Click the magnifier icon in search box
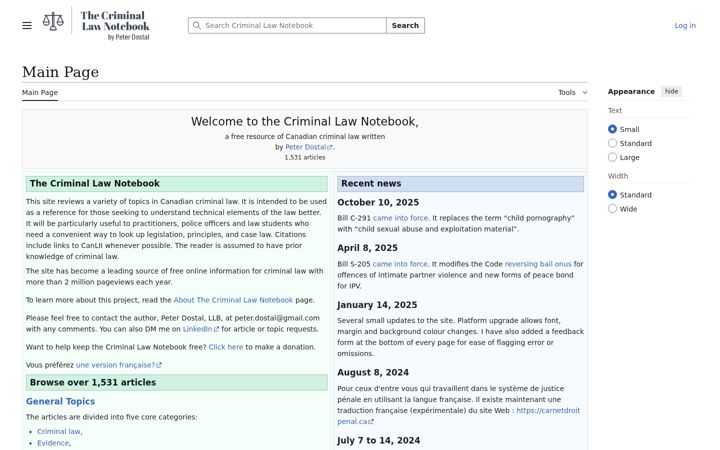This screenshot has height=450, width=720. 197,25
